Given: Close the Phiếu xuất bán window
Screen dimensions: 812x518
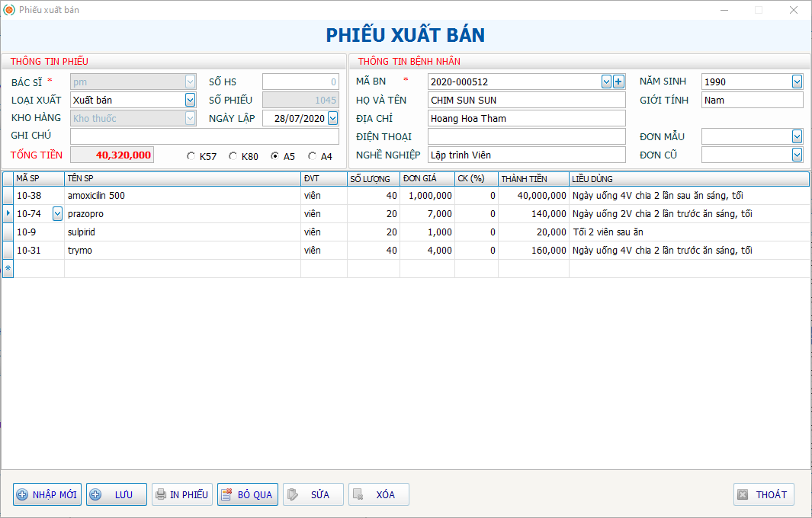Looking at the screenshot, I should 794,10.
